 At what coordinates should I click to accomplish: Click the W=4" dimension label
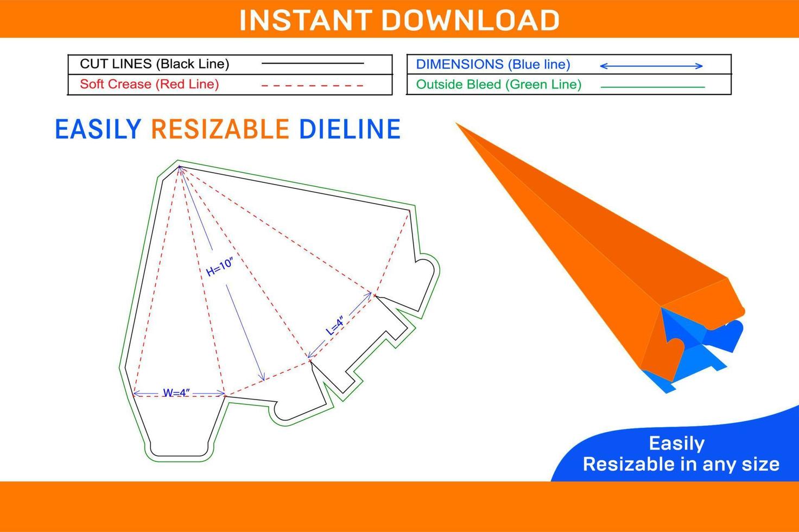point(176,392)
